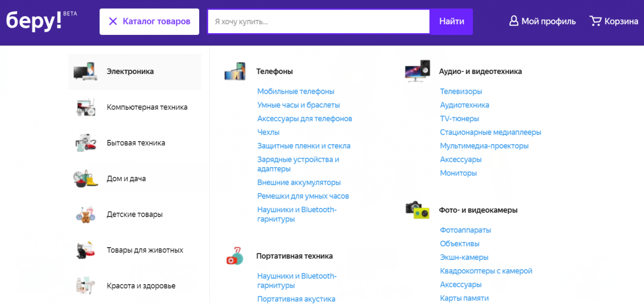Viewport: 644px width, 305px height.
Task: Click the Электроника category icon
Action: point(85,71)
